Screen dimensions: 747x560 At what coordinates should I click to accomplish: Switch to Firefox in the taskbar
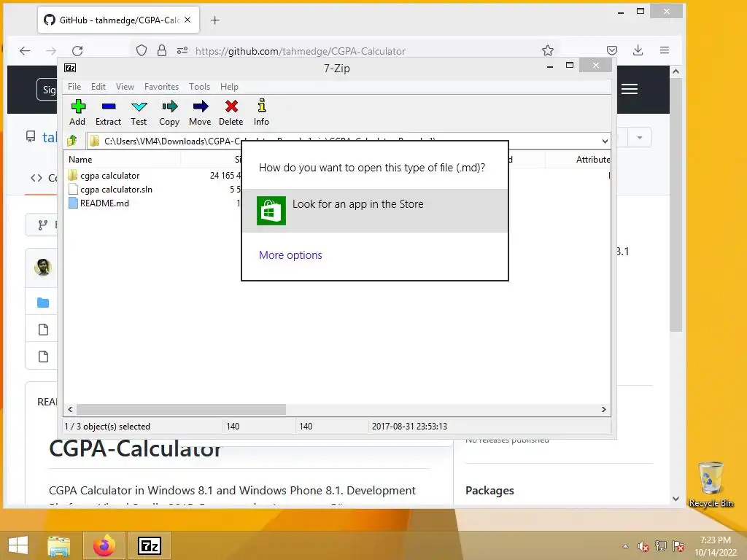pyautogui.click(x=104, y=545)
